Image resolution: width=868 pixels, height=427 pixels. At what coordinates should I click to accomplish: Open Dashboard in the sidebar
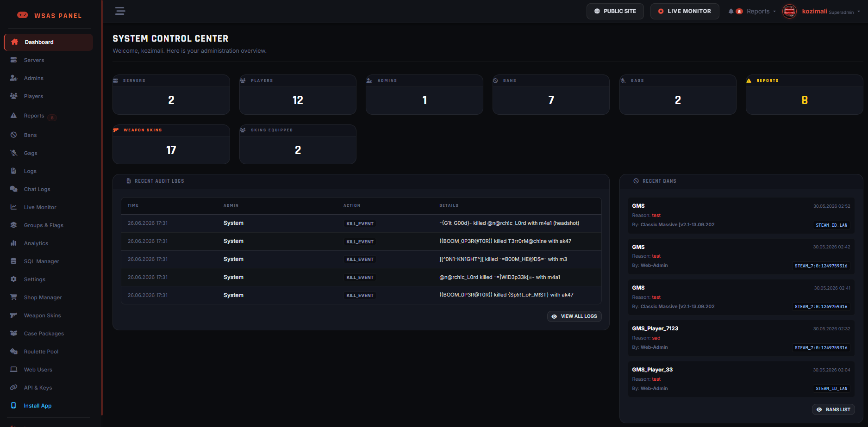click(49, 42)
